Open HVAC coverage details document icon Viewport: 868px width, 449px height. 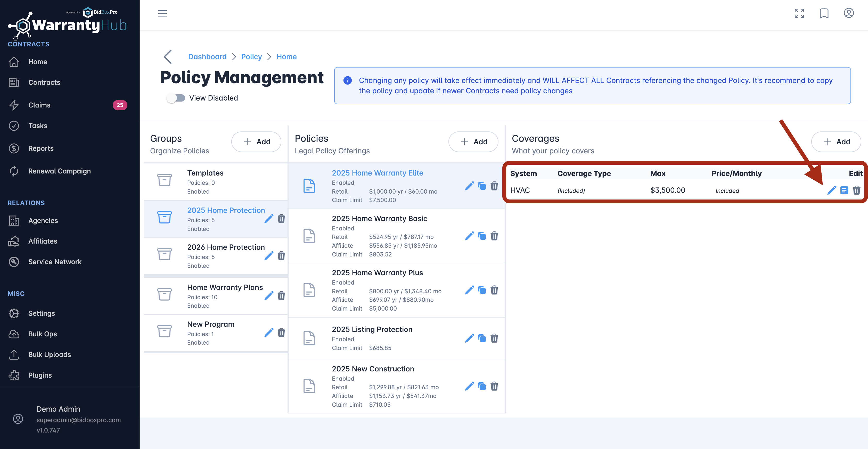[x=844, y=190]
